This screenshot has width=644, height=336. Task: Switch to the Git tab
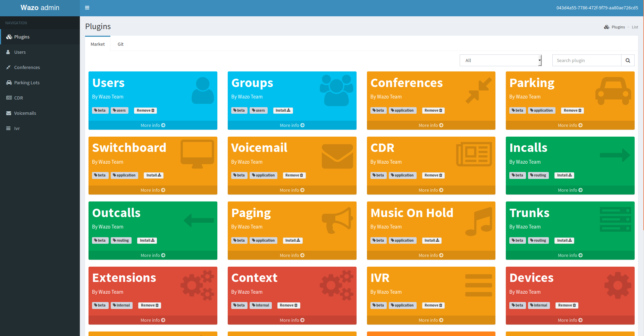coord(120,44)
